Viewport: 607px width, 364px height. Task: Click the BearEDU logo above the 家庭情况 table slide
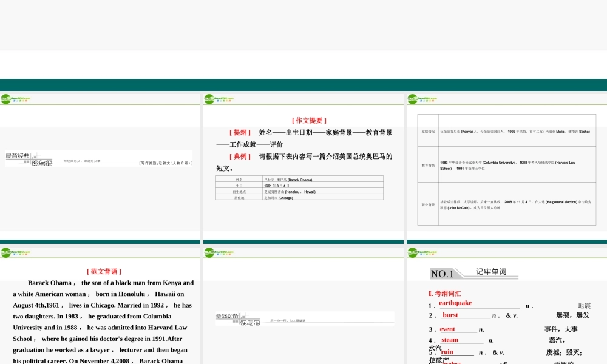[x=422, y=99]
